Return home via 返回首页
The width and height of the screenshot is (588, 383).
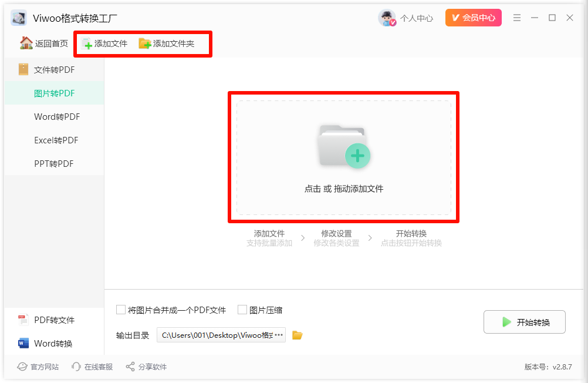pyautogui.click(x=44, y=43)
